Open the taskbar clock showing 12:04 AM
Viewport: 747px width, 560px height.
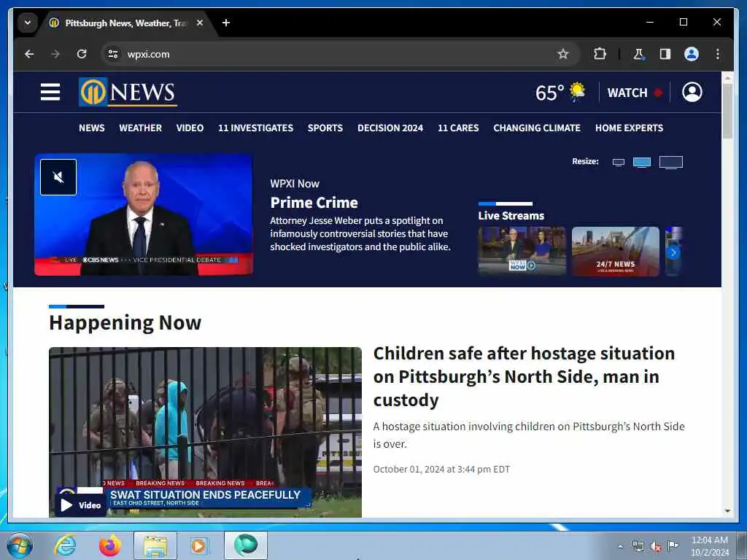coord(709,545)
